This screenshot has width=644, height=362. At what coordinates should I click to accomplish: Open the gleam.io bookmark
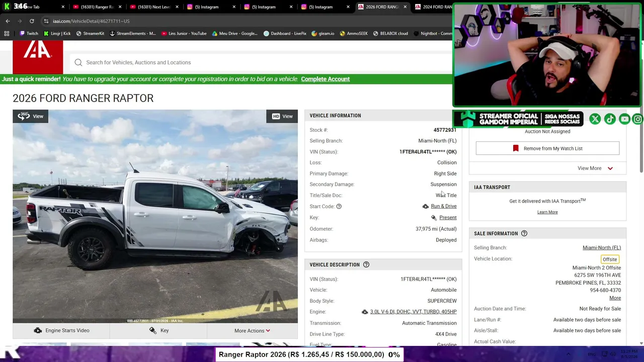323,34
